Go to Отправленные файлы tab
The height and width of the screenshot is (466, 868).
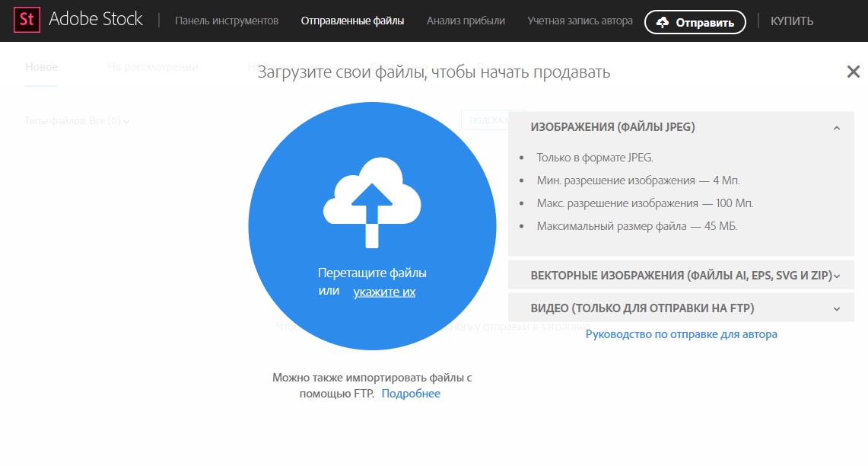point(352,21)
